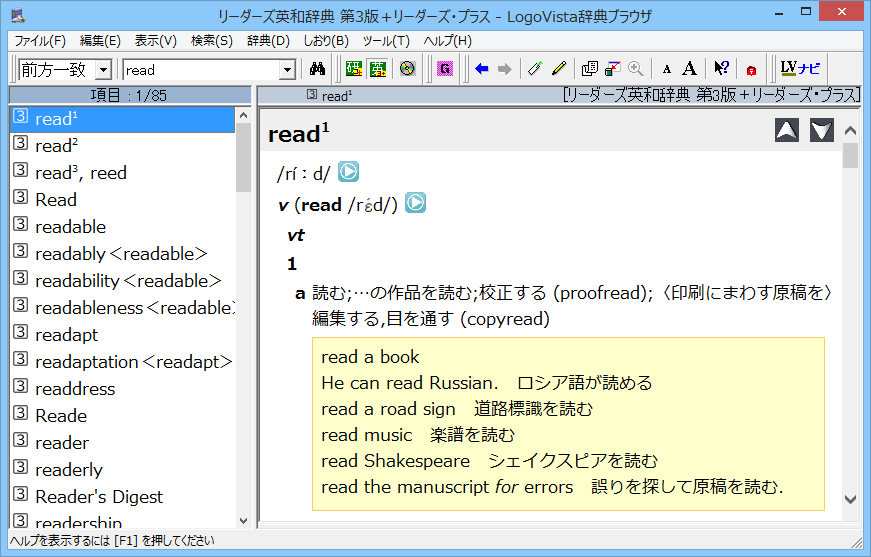The width and height of the screenshot is (871, 557).
Task: Open the LV Navi toolbar button
Action: [800, 69]
